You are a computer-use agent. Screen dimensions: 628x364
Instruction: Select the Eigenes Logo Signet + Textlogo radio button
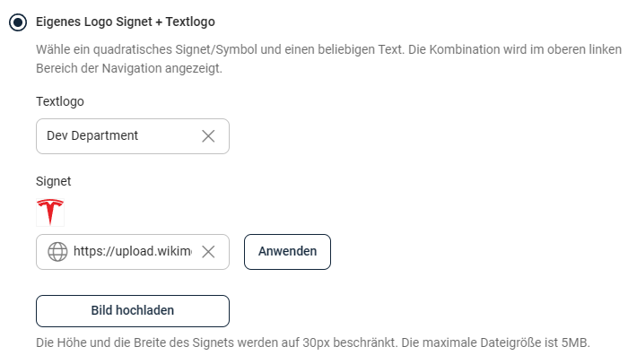click(18, 22)
